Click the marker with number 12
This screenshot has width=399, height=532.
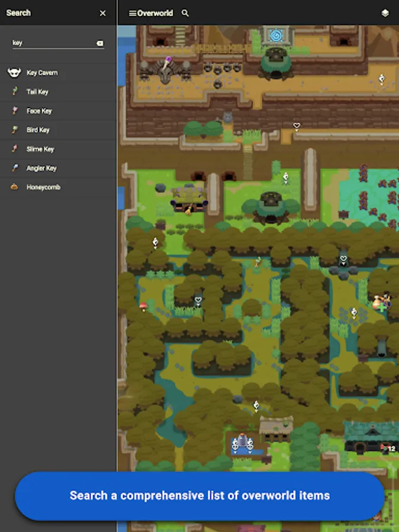[x=387, y=449]
